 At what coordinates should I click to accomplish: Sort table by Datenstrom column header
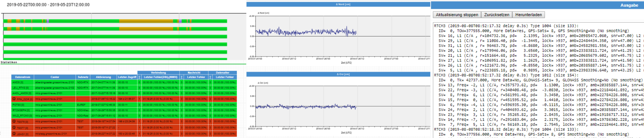(x=23, y=77)
